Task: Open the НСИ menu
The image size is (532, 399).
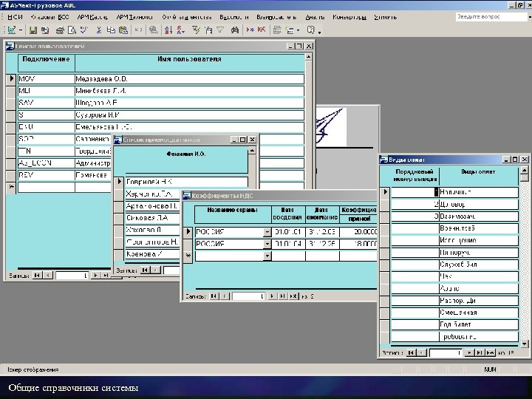Action: [x=14, y=16]
